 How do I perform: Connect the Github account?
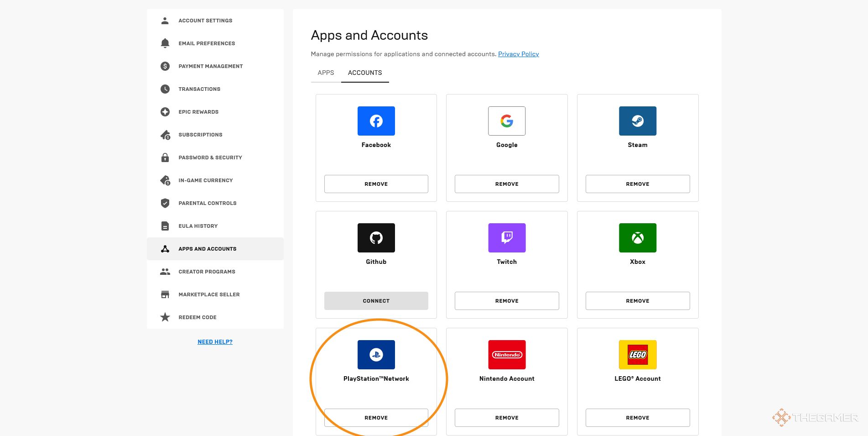[376, 301]
